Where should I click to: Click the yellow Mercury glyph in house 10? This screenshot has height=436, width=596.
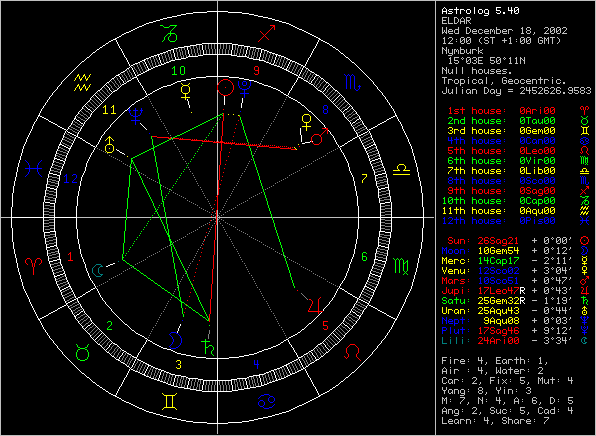[x=185, y=91]
